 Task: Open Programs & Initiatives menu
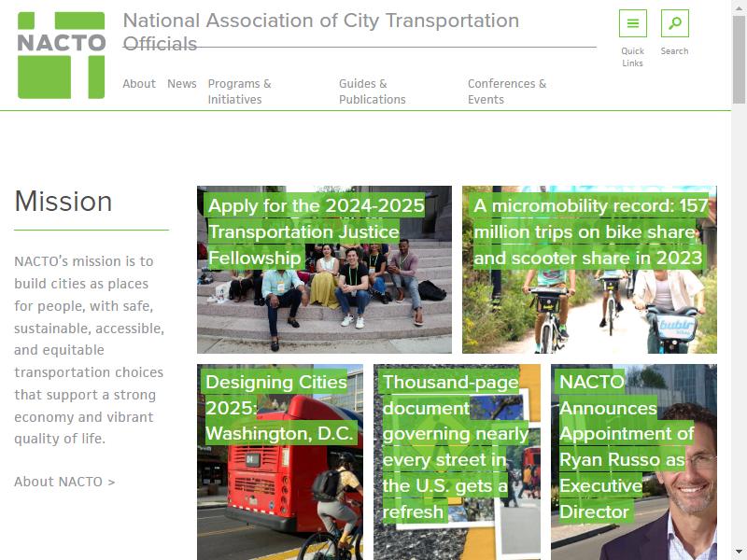[239, 91]
